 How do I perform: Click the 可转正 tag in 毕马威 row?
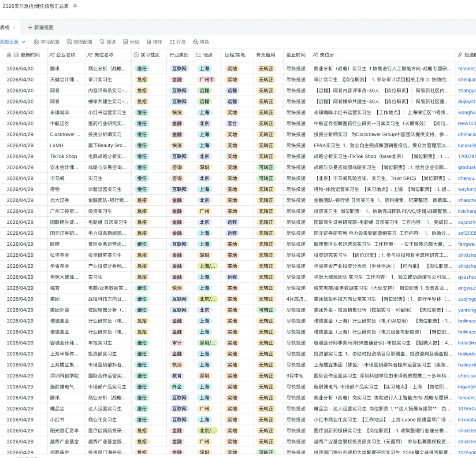[x=266, y=178]
